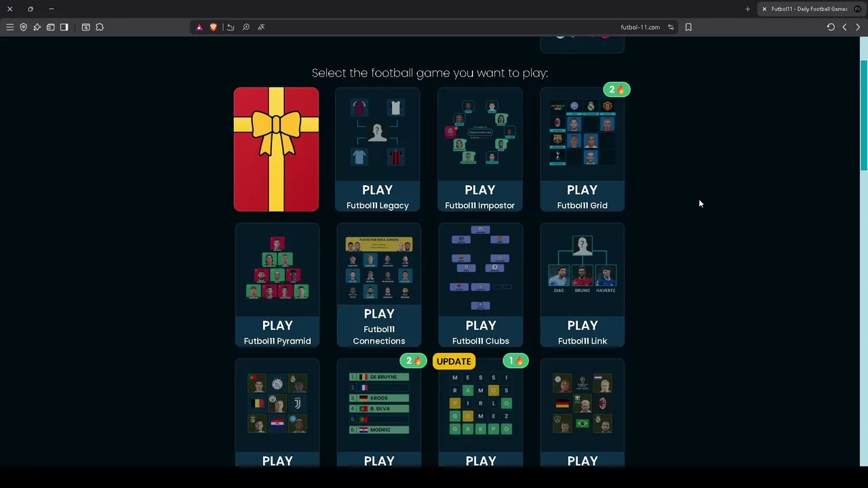
Task: Play Futbol11 Link
Action: click(583, 332)
